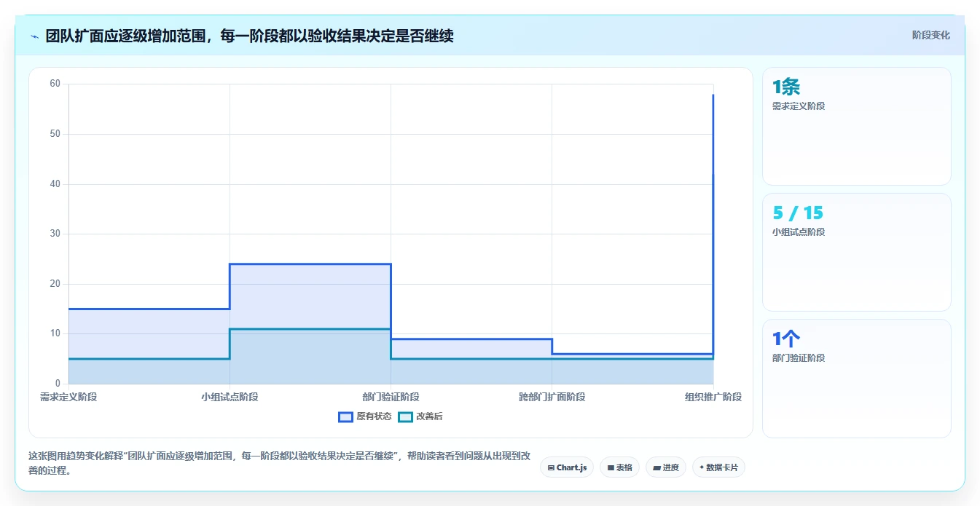The image size is (980, 506).
Task: Click the lightning icon beside the title
Action: tap(34, 36)
